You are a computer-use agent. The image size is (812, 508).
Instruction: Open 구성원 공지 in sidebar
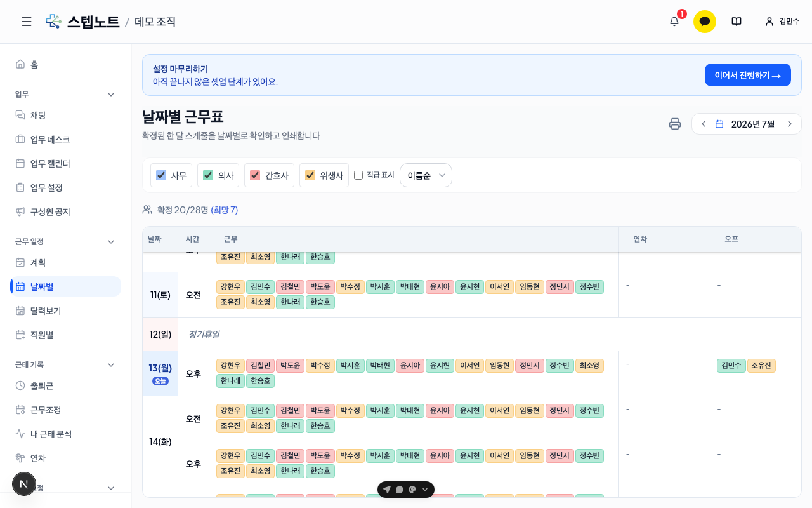pos(66,211)
